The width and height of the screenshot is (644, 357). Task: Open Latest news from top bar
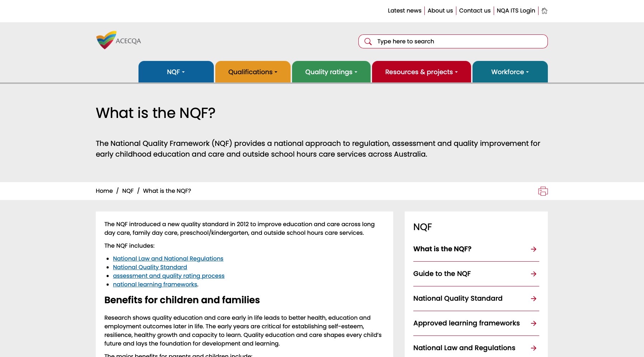[x=404, y=11]
